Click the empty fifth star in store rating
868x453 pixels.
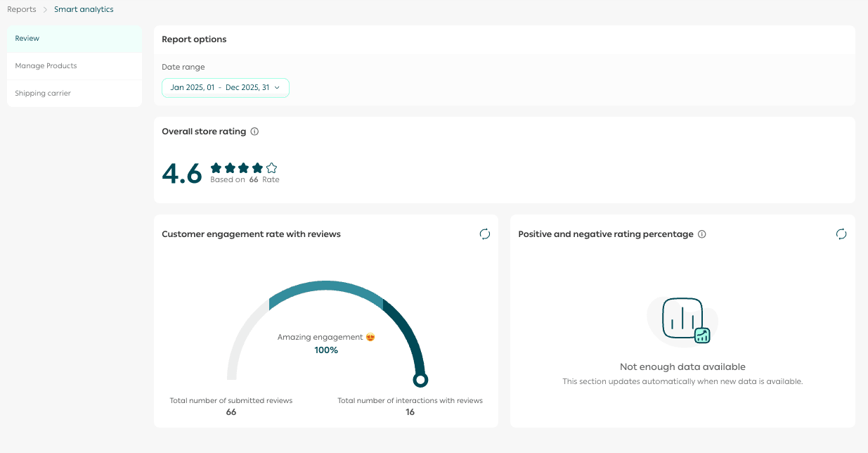[x=271, y=168]
